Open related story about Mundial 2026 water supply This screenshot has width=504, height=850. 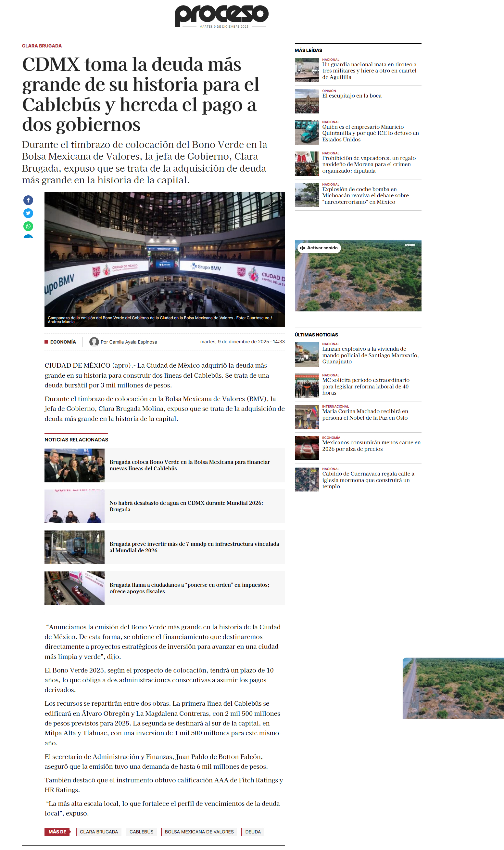tap(186, 506)
